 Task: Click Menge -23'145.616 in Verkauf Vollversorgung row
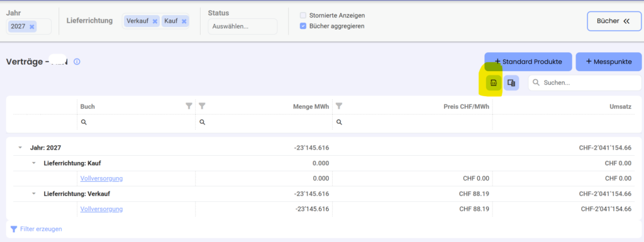[x=312, y=209]
